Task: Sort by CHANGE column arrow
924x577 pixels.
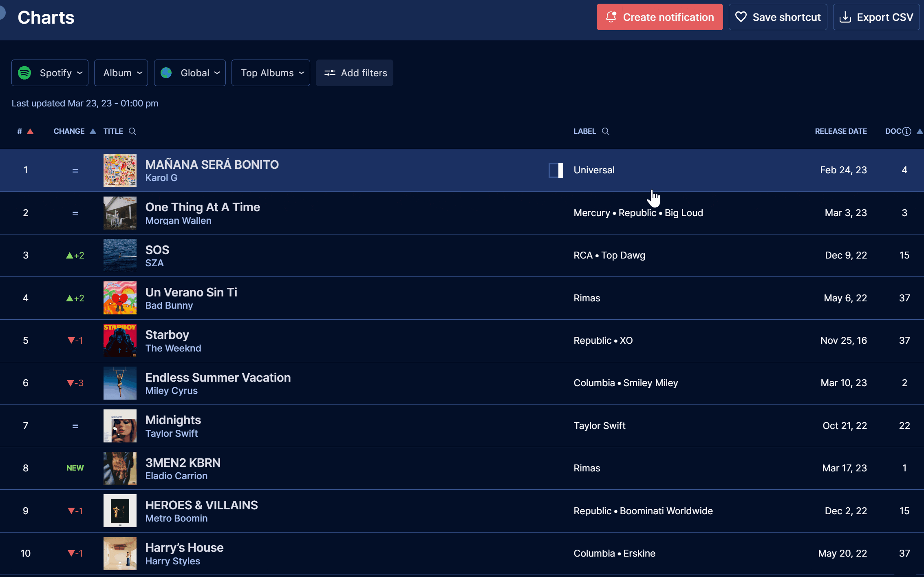Action: coord(93,131)
